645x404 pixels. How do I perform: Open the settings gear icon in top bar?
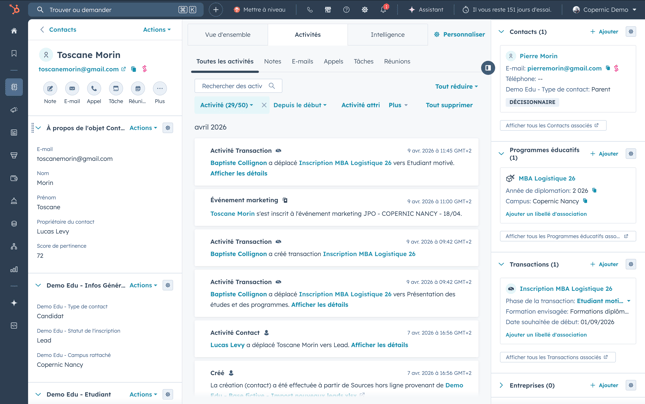click(365, 9)
